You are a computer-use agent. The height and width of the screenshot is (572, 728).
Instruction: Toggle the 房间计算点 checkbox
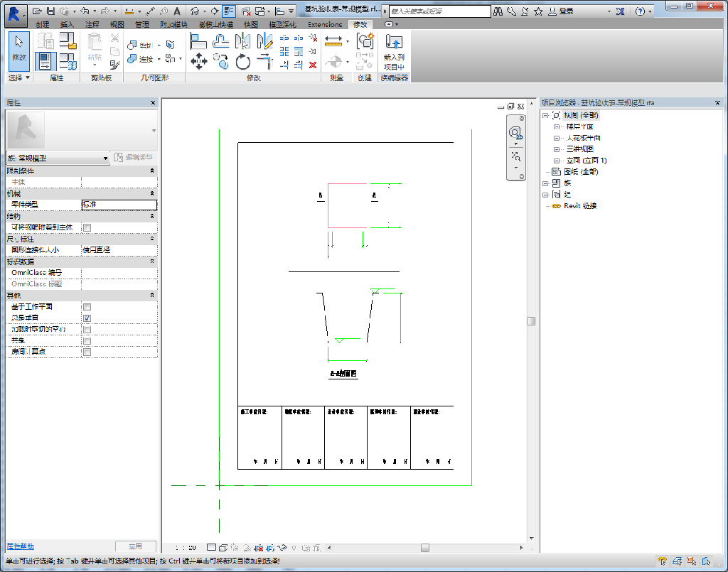tap(87, 352)
